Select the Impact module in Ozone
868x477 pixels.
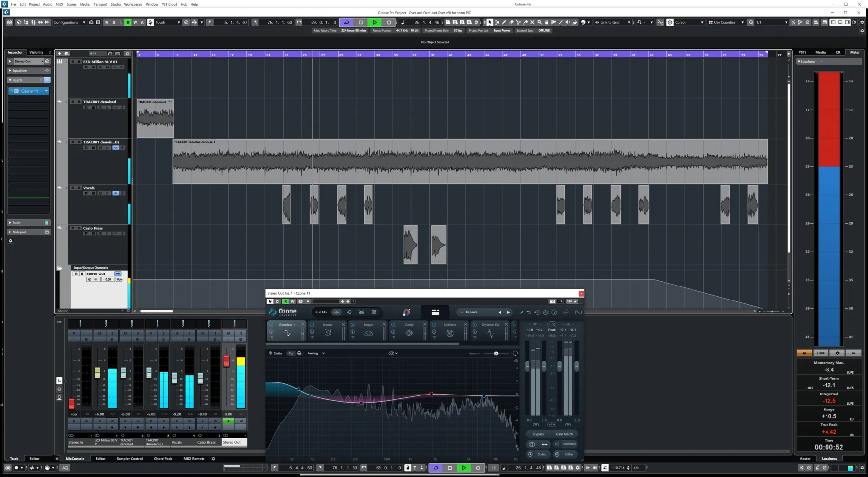[x=328, y=330]
